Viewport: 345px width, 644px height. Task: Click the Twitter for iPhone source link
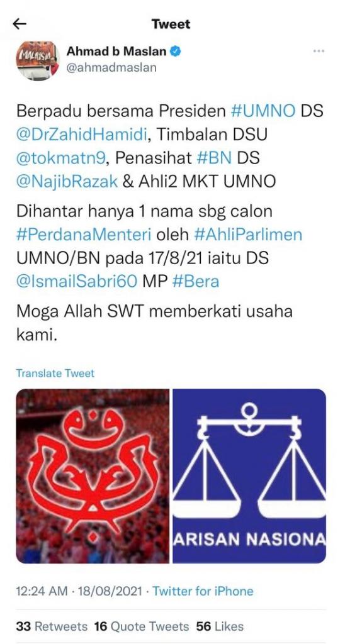click(203, 591)
